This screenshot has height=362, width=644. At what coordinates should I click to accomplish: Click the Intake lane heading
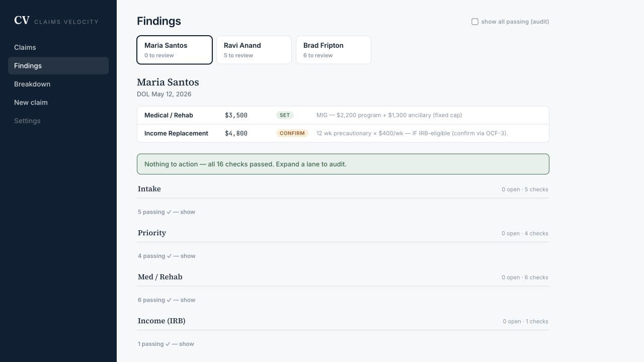pos(149,189)
